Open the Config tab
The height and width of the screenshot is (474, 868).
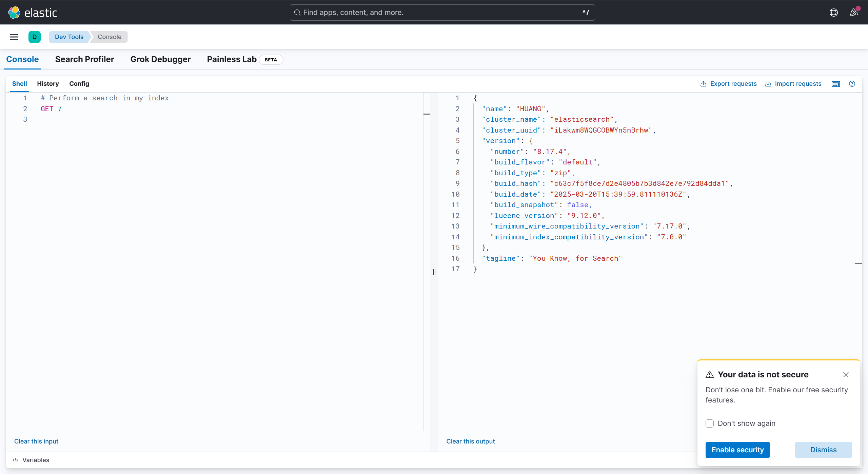pos(79,84)
